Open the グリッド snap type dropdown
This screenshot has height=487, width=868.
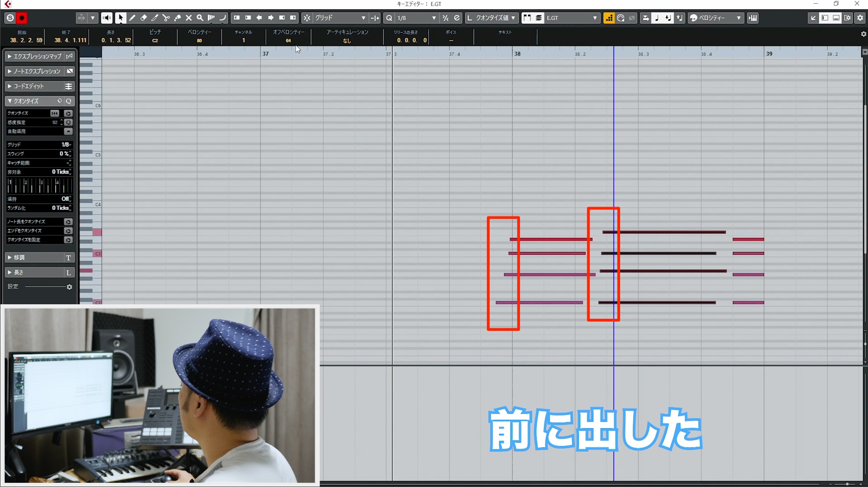point(340,18)
